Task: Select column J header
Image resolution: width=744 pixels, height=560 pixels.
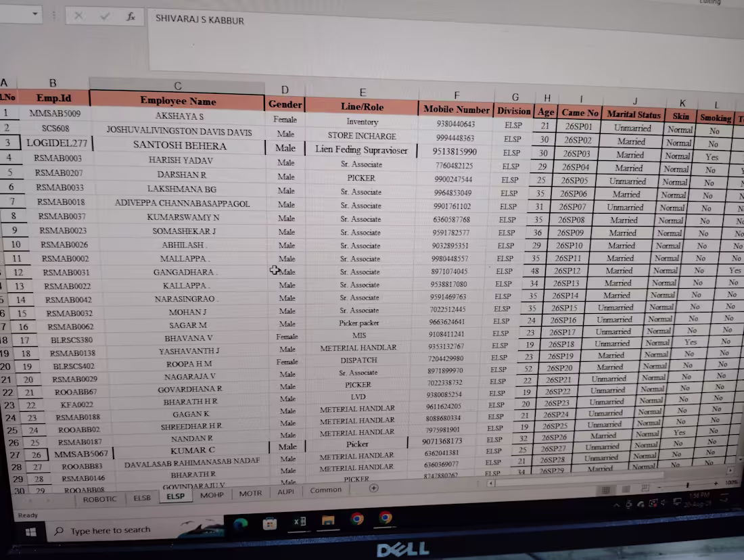Action: [x=635, y=101]
